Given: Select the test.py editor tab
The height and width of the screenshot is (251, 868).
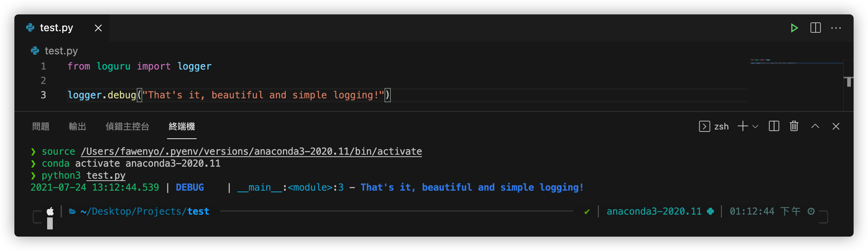Looking at the screenshot, I should pos(56,28).
